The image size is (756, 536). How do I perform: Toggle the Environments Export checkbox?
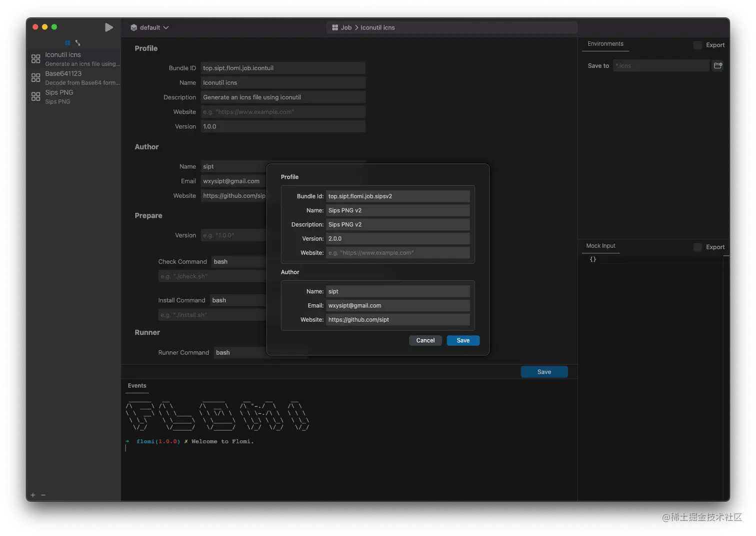click(x=697, y=45)
